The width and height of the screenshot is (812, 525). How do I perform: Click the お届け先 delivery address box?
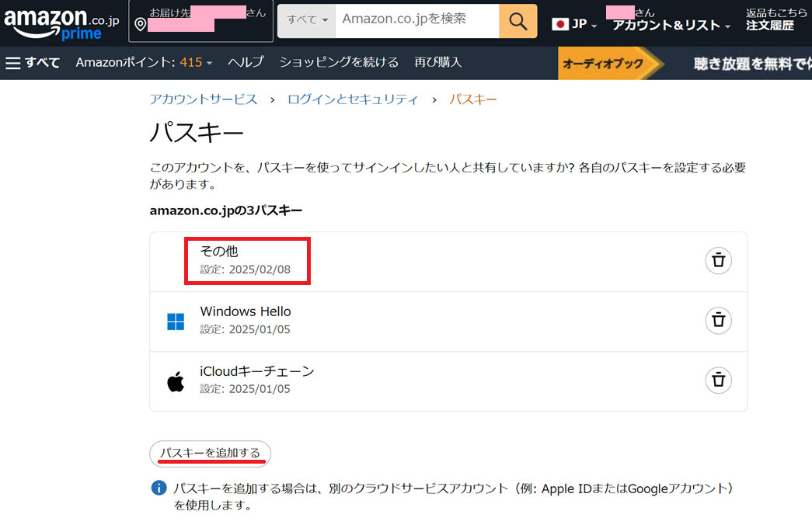tap(201, 21)
